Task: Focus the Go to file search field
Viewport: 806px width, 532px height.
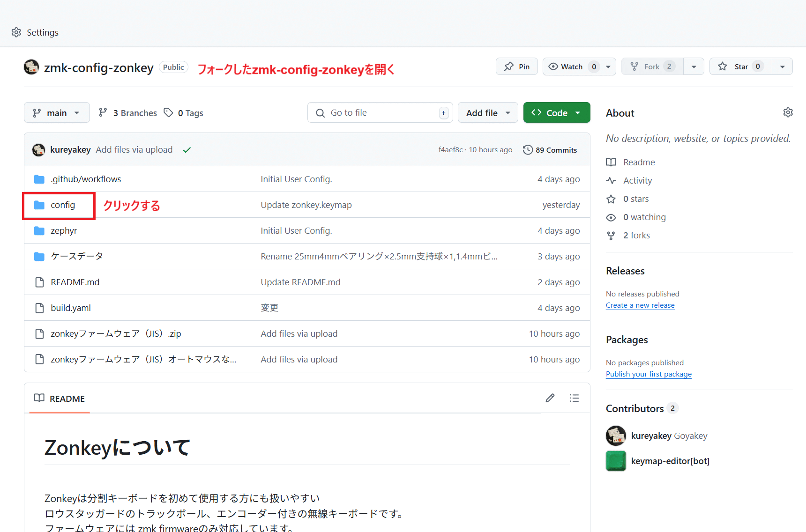Action: pyautogui.click(x=380, y=113)
